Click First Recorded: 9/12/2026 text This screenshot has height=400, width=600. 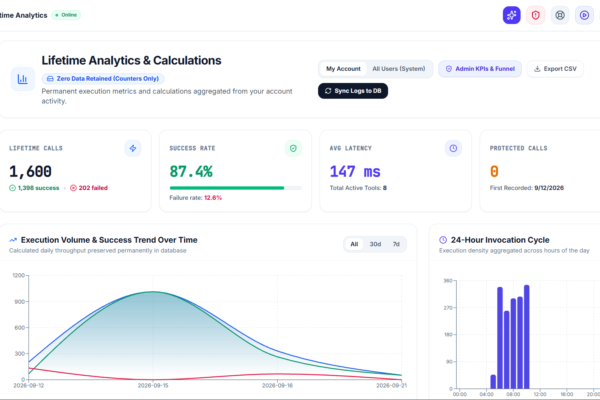click(x=527, y=188)
